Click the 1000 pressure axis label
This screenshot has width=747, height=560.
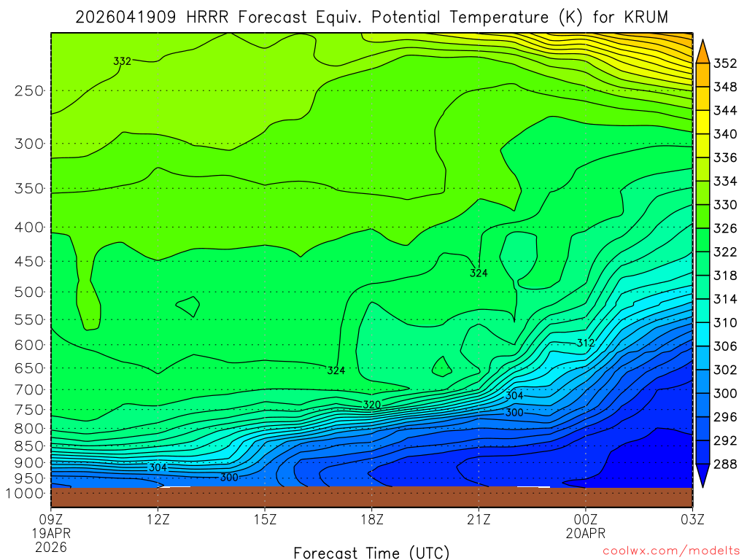point(25,493)
